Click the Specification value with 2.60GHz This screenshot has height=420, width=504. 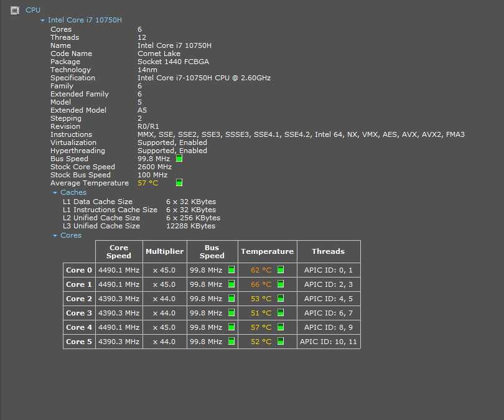(204, 78)
